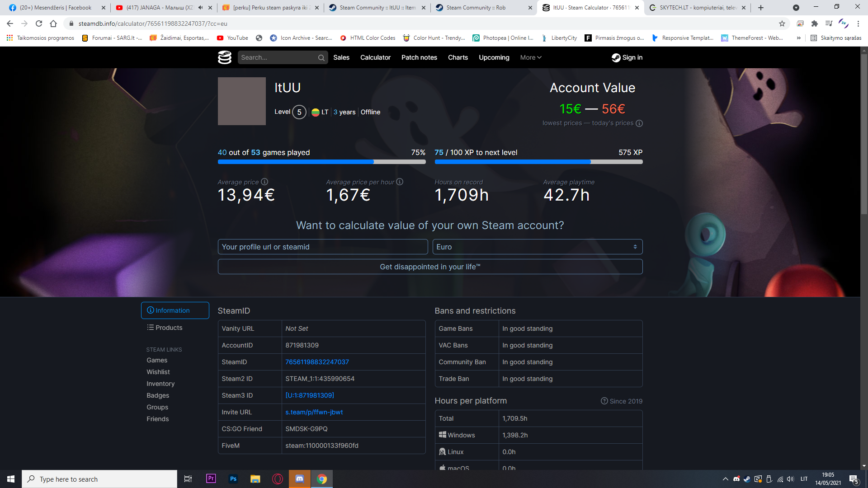Click the search magnifier icon
The height and width of the screenshot is (488, 868).
pyautogui.click(x=321, y=57)
